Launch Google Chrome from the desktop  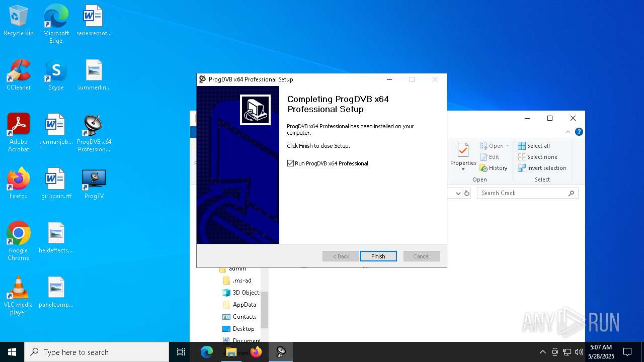coord(19,241)
